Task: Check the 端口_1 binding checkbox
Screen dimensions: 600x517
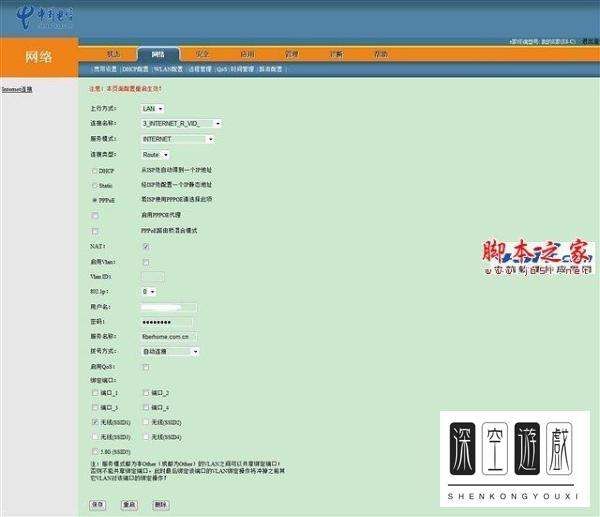Action: tap(95, 393)
